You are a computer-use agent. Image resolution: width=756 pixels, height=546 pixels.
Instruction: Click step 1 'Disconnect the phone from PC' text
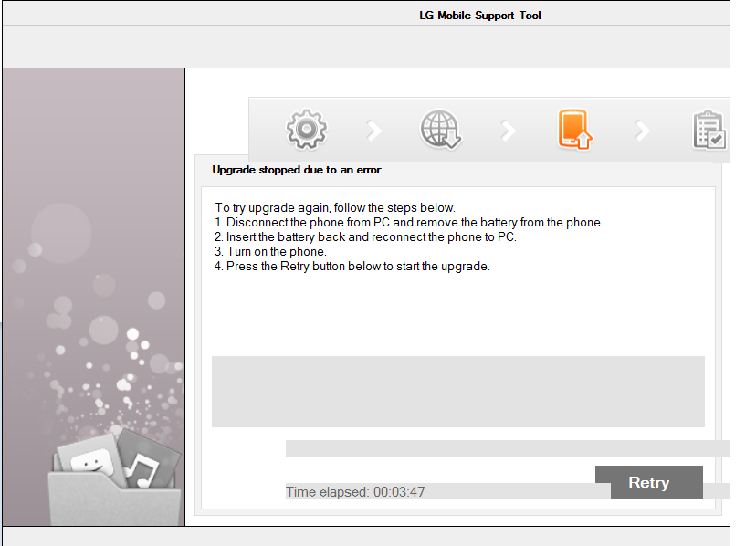pyautogui.click(x=409, y=223)
